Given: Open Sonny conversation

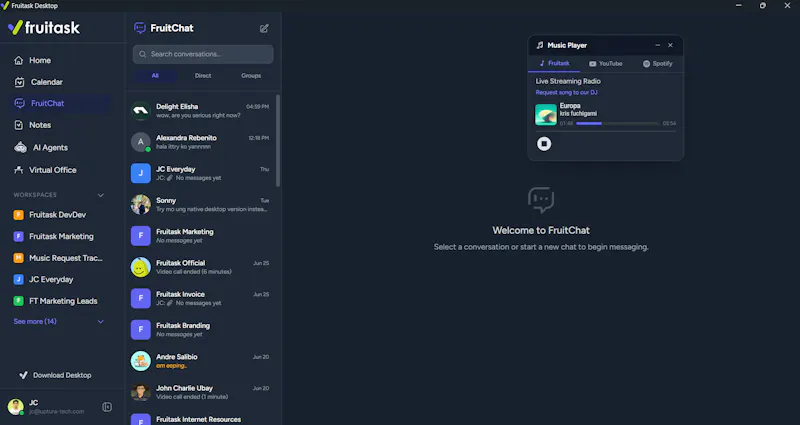Looking at the screenshot, I should [x=201, y=205].
